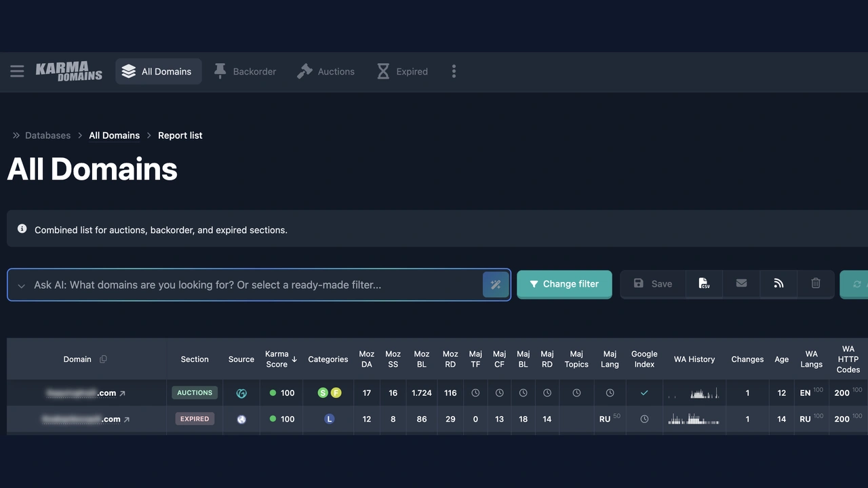Switch to the Auctions tab
The image size is (868, 488).
pos(326,71)
